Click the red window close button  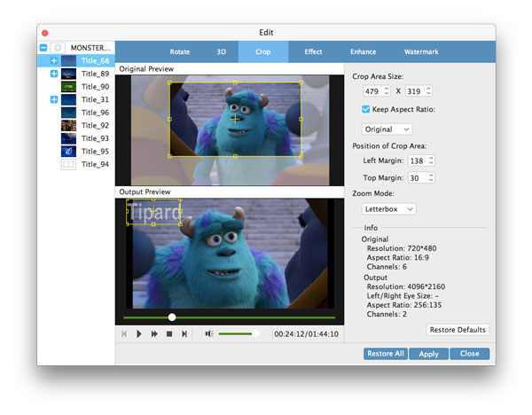point(45,33)
